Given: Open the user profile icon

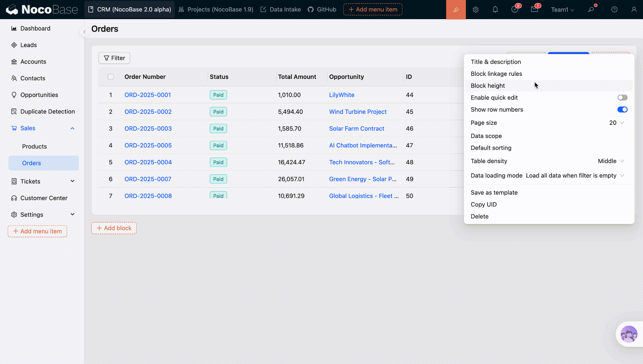Looking at the screenshot, I should (x=634, y=9).
